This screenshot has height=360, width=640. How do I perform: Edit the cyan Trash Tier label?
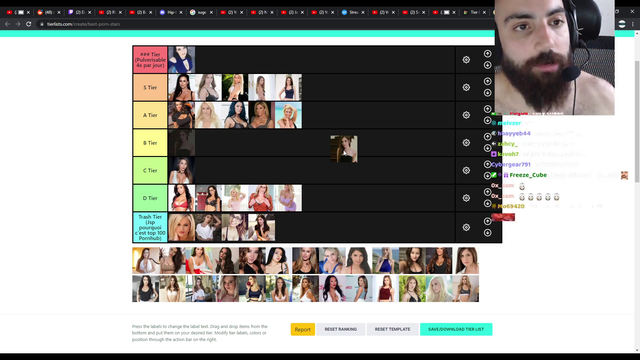pos(150,227)
